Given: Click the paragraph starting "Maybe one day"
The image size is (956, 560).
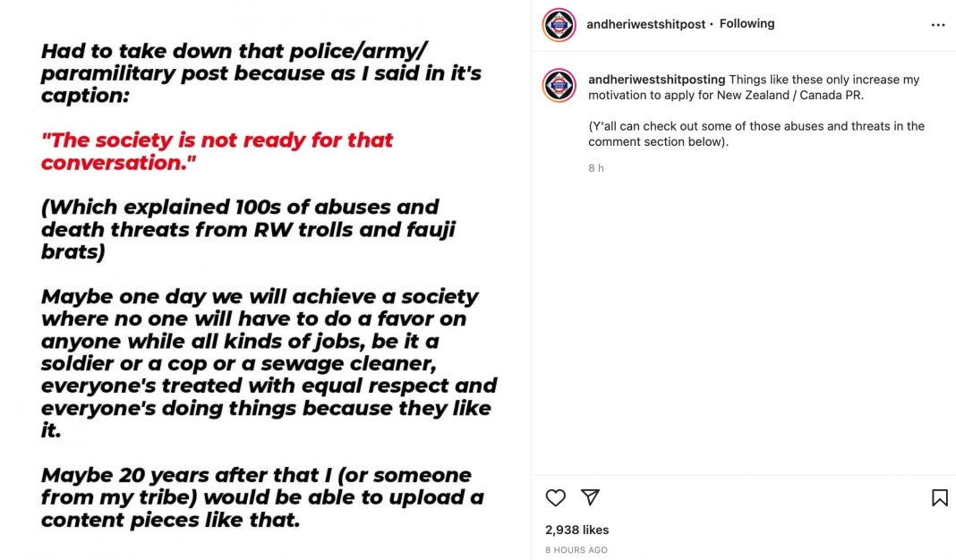Looking at the screenshot, I should [x=269, y=363].
